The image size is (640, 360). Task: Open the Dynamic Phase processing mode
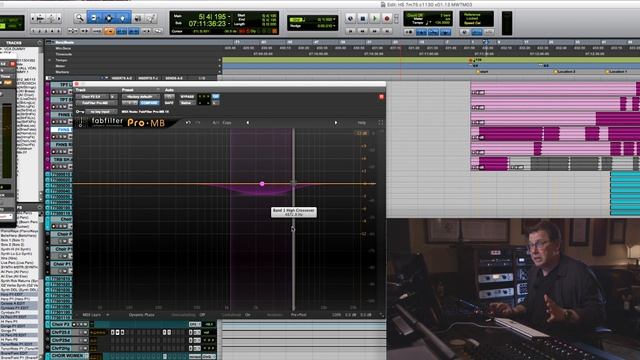pyautogui.click(x=142, y=315)
